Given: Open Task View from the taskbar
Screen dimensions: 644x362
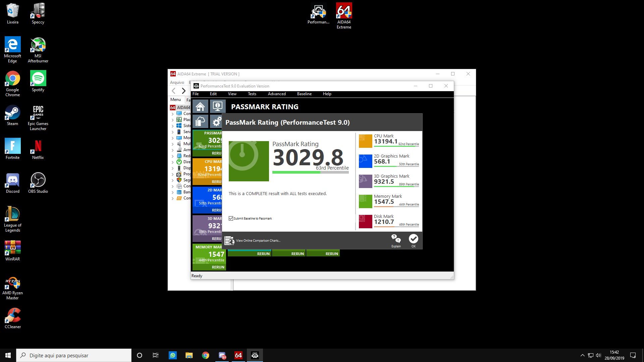Looking at the screenshot, I should tap(156, 355).
